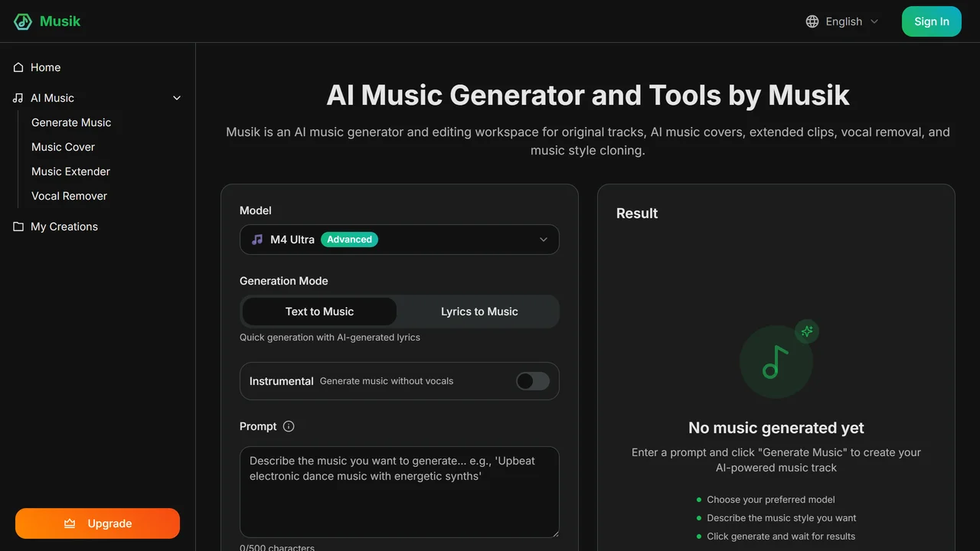Click the 'Result' panel heading
980x551 pixels.
[637, 214]
